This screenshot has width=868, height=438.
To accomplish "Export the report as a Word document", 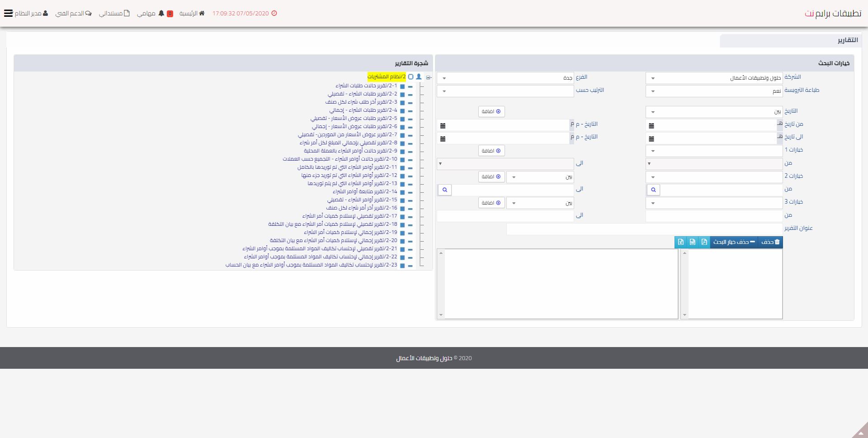I will 692,242.
